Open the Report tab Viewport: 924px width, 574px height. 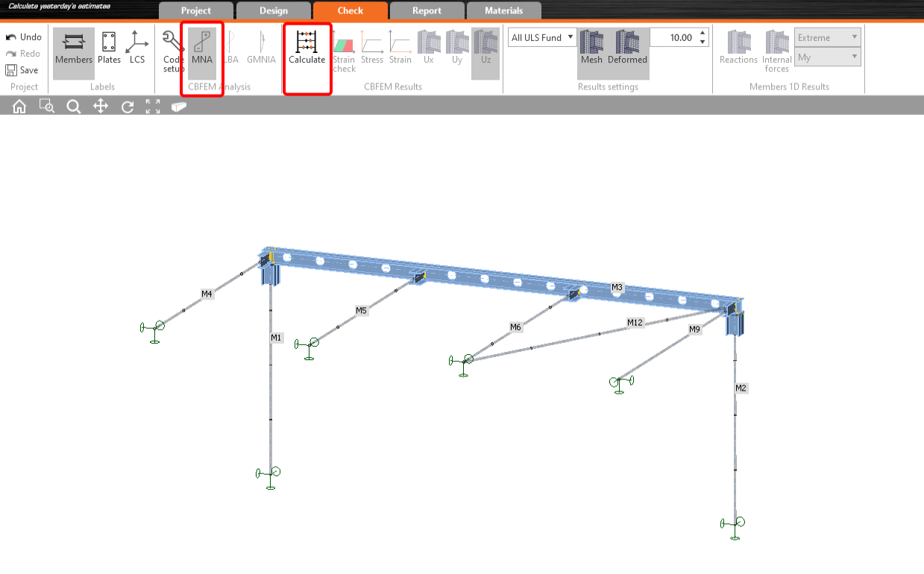pos(427,10)
